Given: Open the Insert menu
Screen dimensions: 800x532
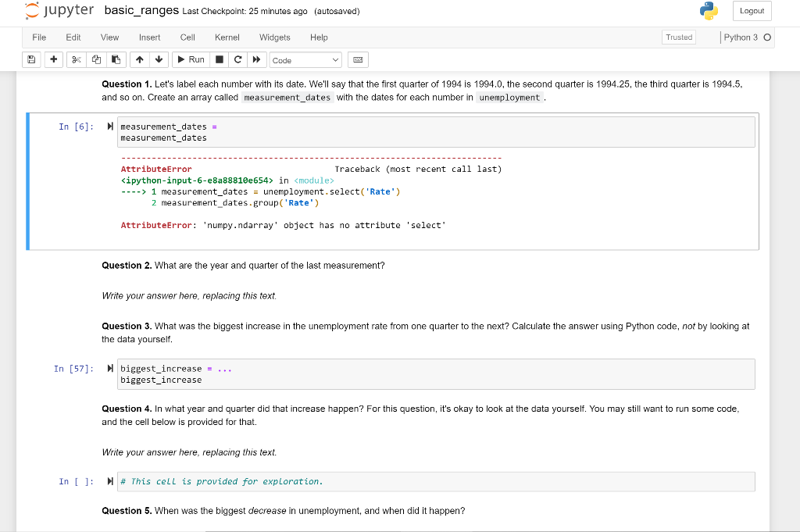Looking at the screenshot, I should coord(149,37).
